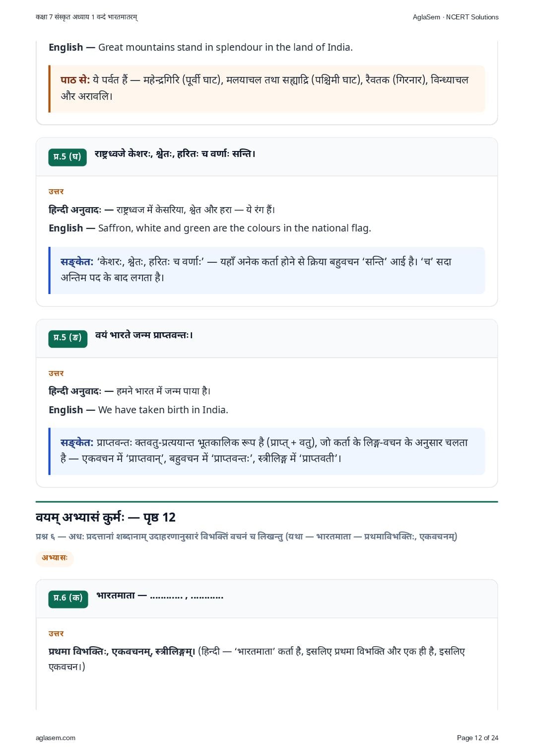Click the अभ्यासः pill tag
The width and height of the screenshot is (534, 756).
(55, 558)
